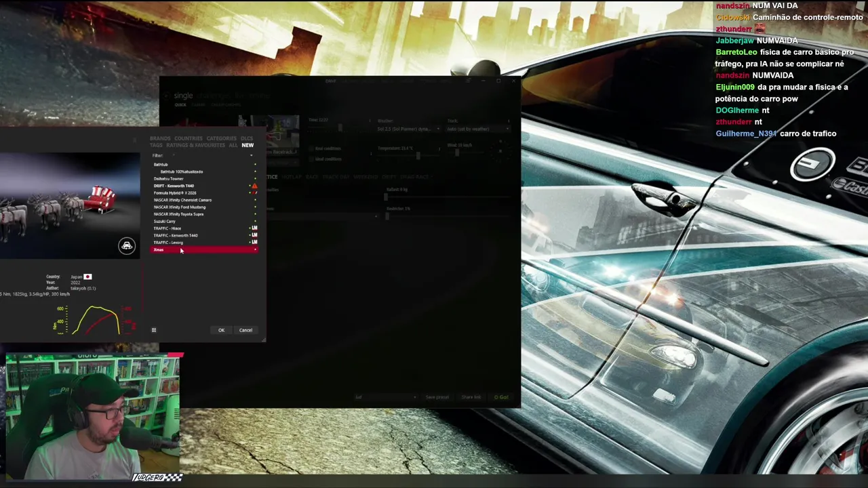Select Daihatsu Towner in the list

203,179
